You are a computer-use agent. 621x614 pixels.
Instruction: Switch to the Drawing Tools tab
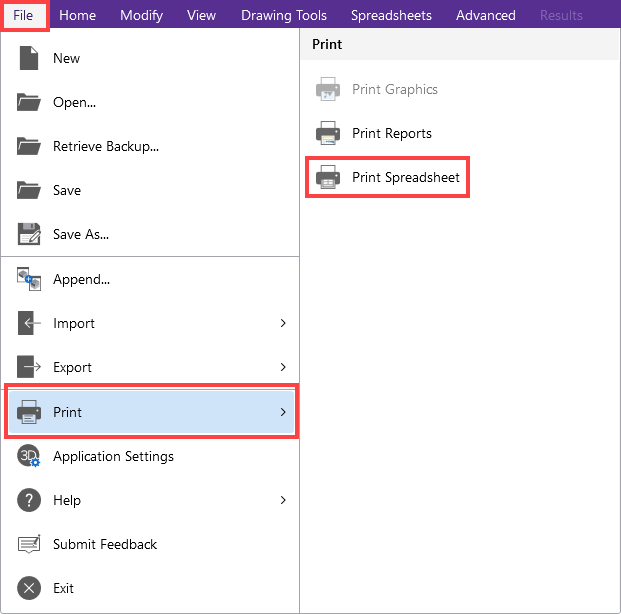(282, 15)
